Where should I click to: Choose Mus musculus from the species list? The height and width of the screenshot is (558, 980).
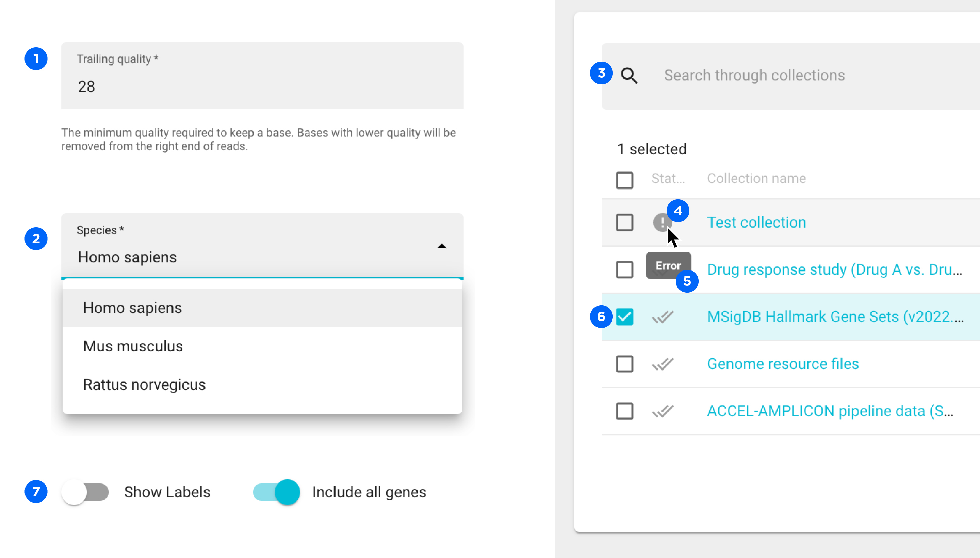pos(133,346)
